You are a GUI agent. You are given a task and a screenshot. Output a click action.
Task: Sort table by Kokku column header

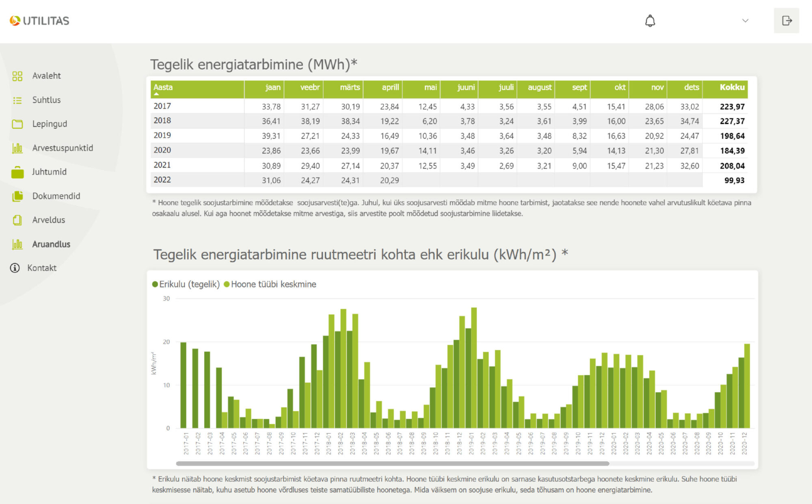point(732,87)
